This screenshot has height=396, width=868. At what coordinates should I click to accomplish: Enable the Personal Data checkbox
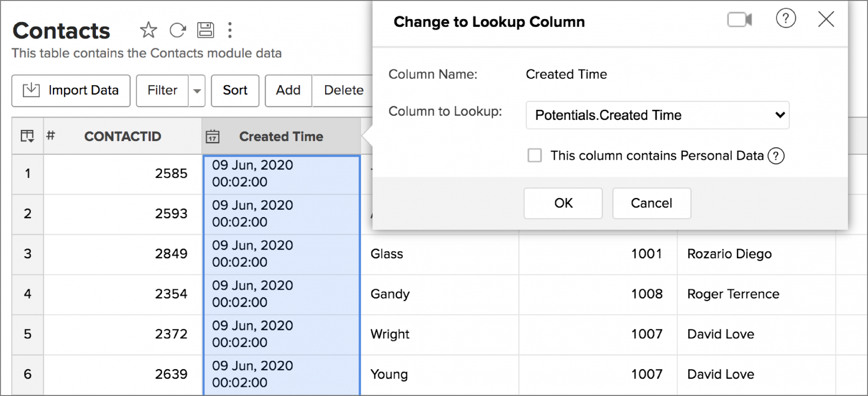point(534,155)
